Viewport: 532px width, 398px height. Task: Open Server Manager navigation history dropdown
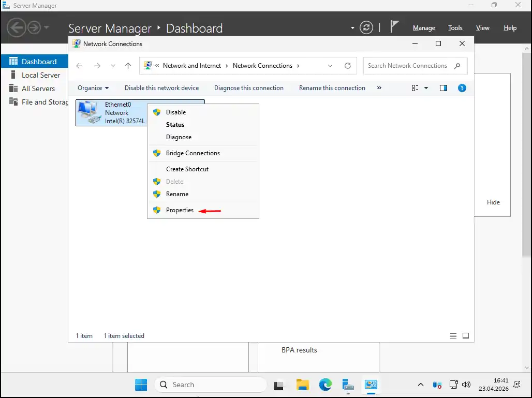(x=47, y=27)
